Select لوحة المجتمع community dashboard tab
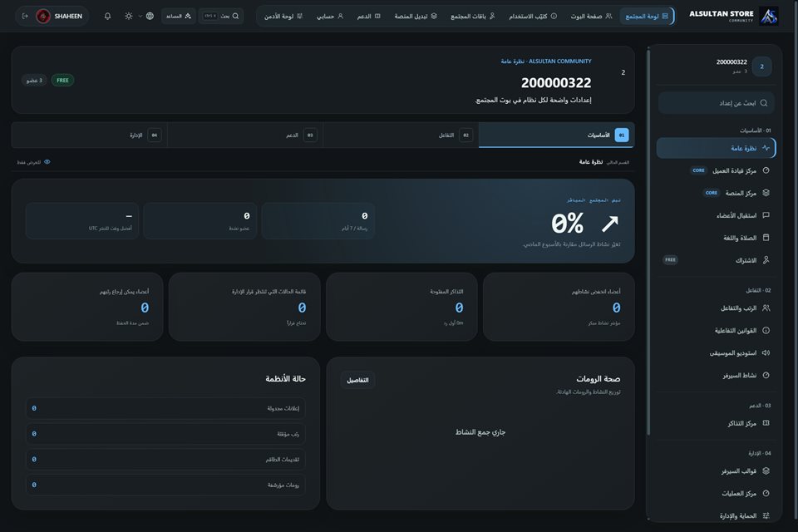The height and width of the screenshot is (532, 798). click(647, 17)
